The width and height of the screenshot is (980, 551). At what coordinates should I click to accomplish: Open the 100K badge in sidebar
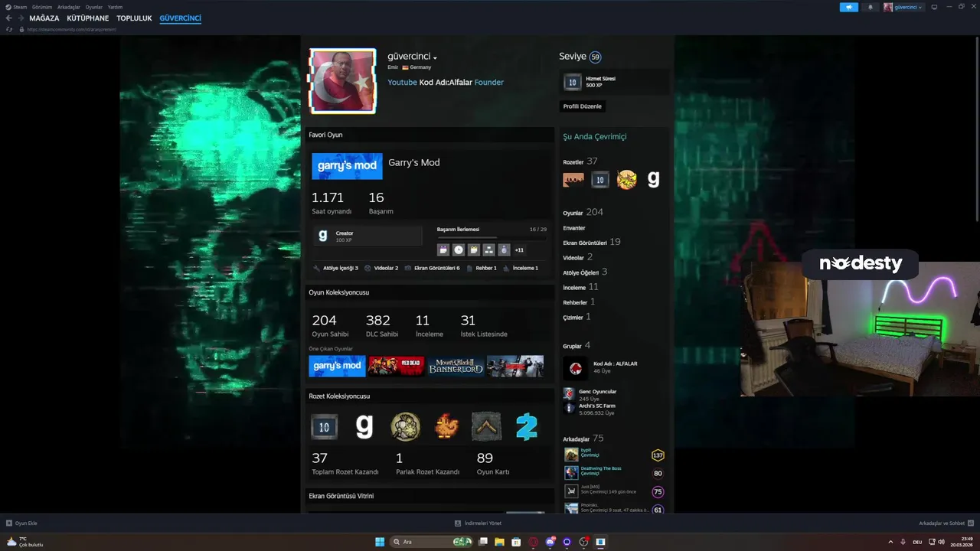[x=573, y=180]
